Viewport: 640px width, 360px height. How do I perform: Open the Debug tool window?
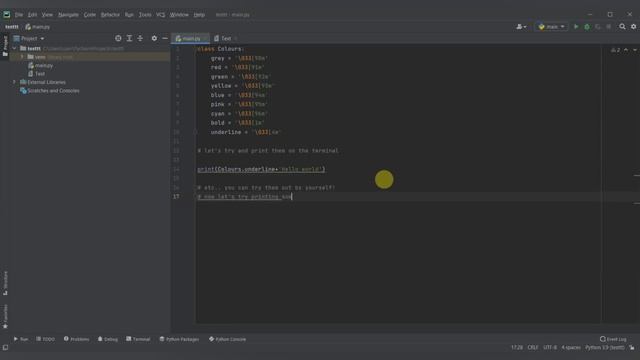(108, 339)
